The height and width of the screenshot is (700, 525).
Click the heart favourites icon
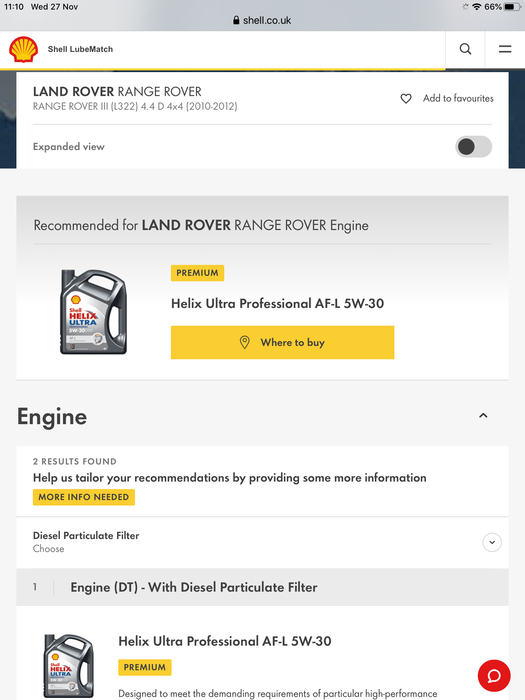point(406,99)
